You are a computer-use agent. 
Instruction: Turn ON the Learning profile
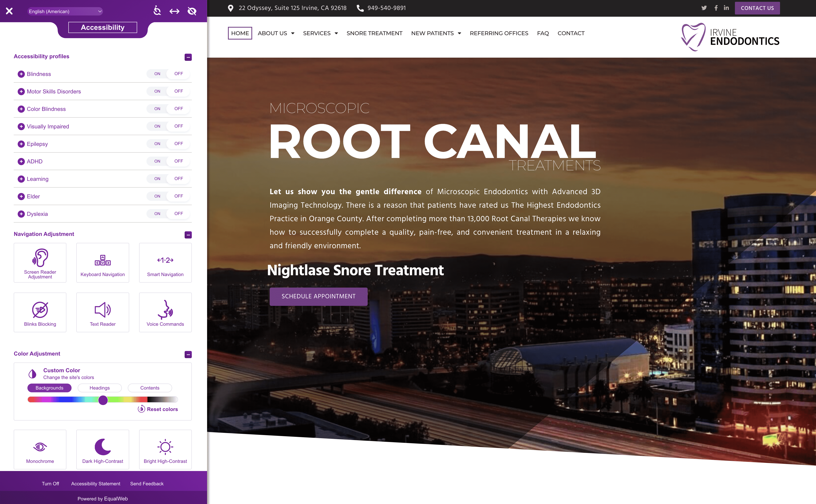tap(157, 179)
